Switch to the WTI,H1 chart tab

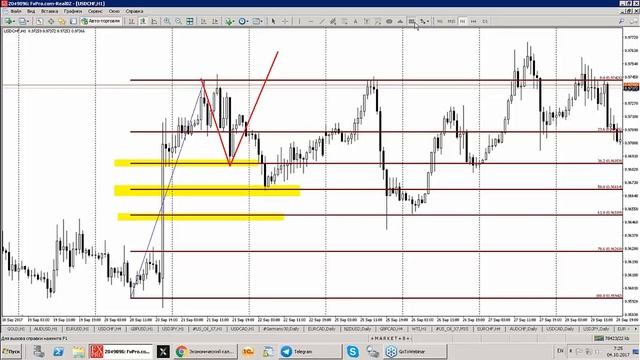[x=418, y=329]
